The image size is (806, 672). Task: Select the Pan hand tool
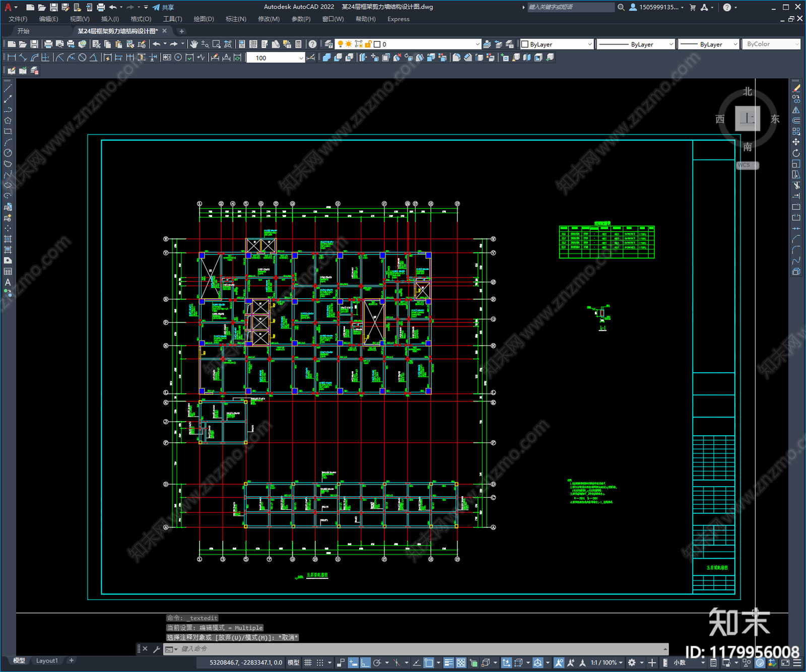click(x=194, y=44)
